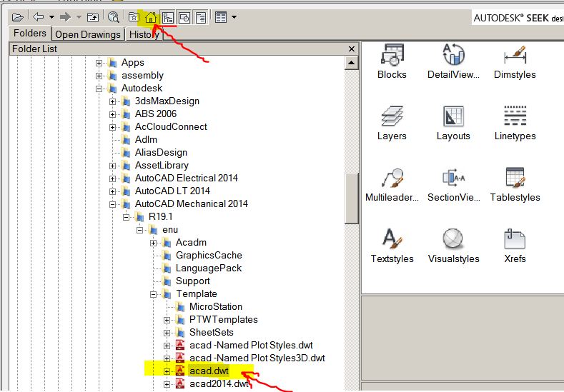Viewport: 564px width, 392px height.
Task: Open the Favorites folder icon
Action: (x=134, y=17)
